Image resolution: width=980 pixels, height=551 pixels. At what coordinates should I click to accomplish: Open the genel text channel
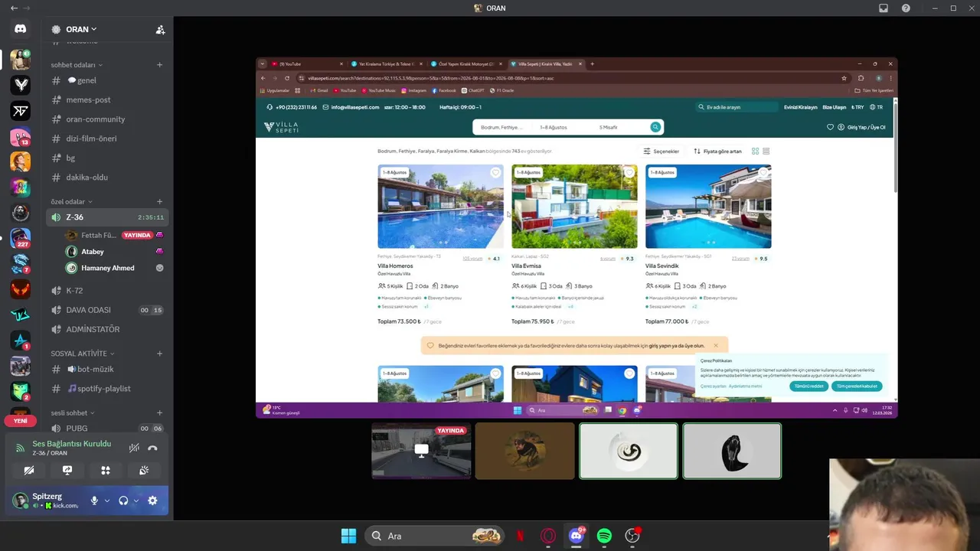pyautogui.click(x=106, y=80)
